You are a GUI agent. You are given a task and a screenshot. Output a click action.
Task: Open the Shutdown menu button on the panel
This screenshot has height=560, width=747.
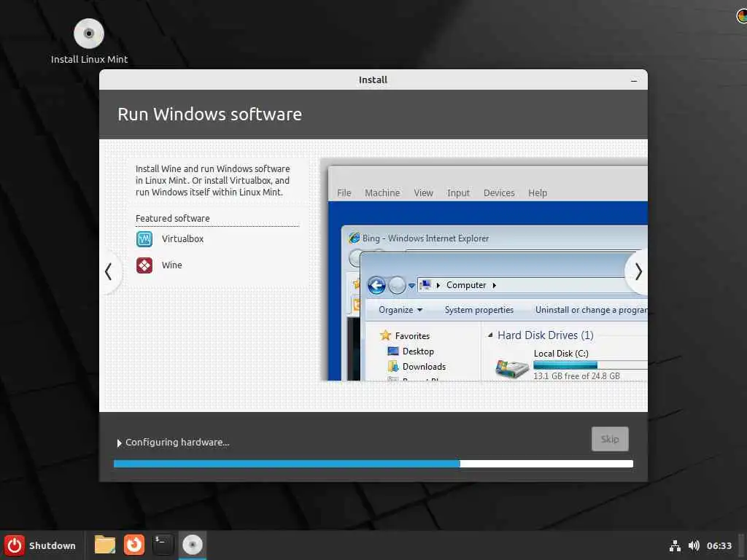tap(41, 545)
